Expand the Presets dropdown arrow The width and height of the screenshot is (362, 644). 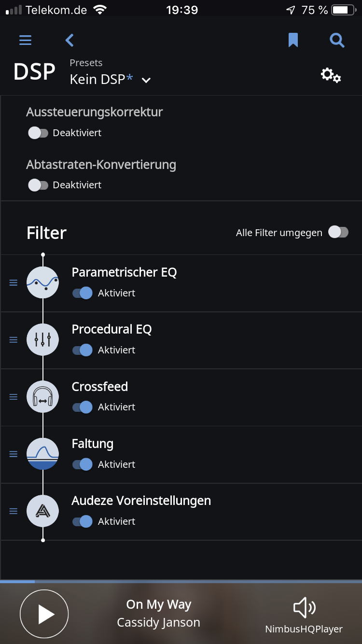146,80
